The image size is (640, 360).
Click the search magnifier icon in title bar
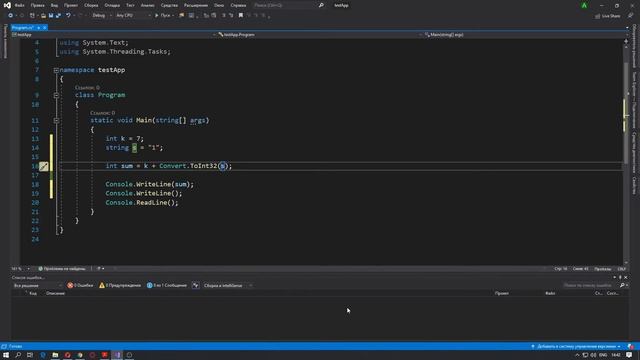pos(321,5)
